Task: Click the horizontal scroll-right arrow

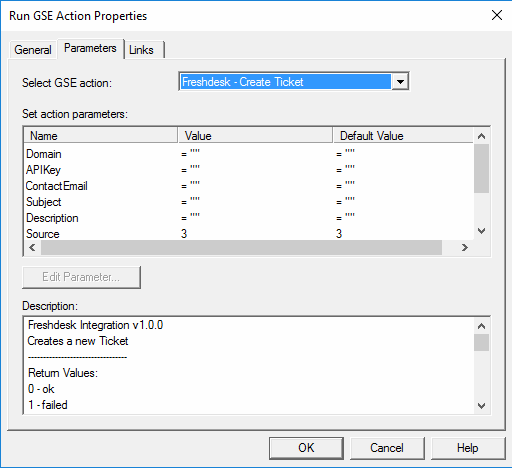Action: 465,247
